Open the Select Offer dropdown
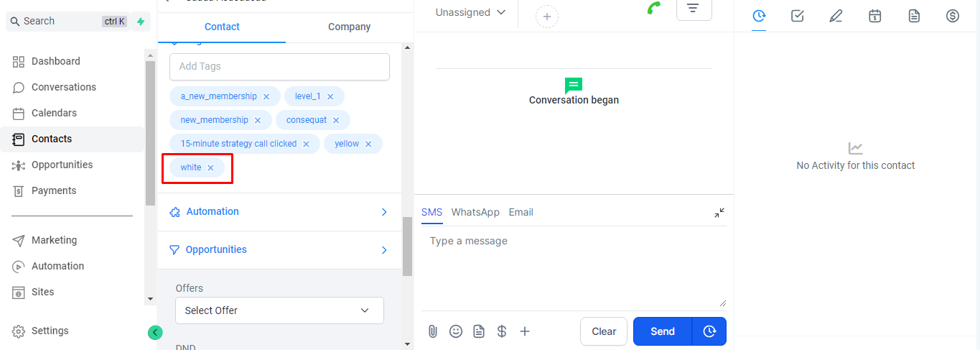The height and width of the screenshot is (350, 980). (279, 310)
